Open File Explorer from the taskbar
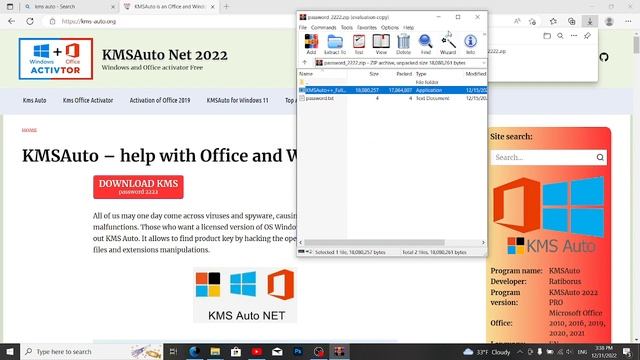Image resolution: width=640 pixels, height=360 pixels. [x=215, y=351]
